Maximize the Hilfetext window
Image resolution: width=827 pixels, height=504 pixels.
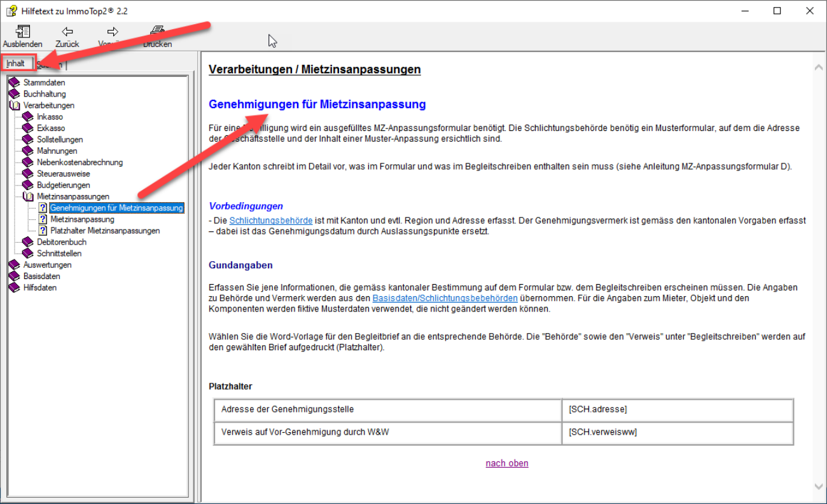coord(777,11)
